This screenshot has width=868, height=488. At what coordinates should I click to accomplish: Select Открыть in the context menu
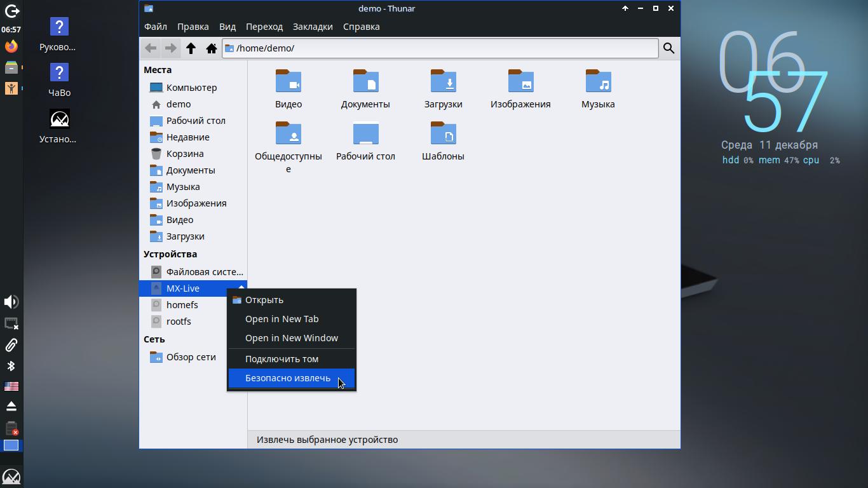pos(292,300)
